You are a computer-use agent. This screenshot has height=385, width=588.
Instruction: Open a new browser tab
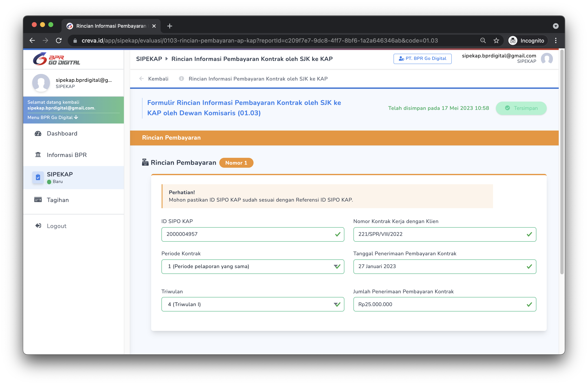[170, 26]
